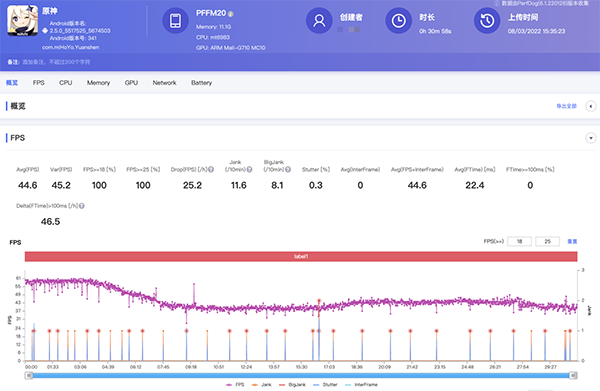The height and width of the screenshot is (391, 600).
Task: Click the package name com.miHoYo.Yuanshen
Action: 70,47
